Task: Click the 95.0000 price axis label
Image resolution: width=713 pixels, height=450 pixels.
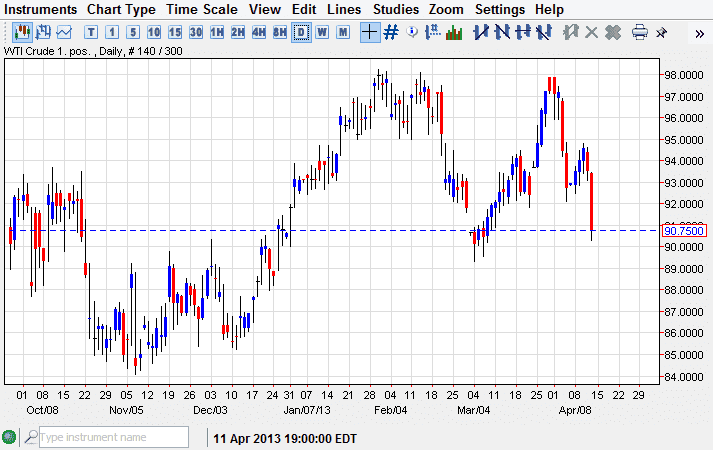Action: click(x=683, y=140)
